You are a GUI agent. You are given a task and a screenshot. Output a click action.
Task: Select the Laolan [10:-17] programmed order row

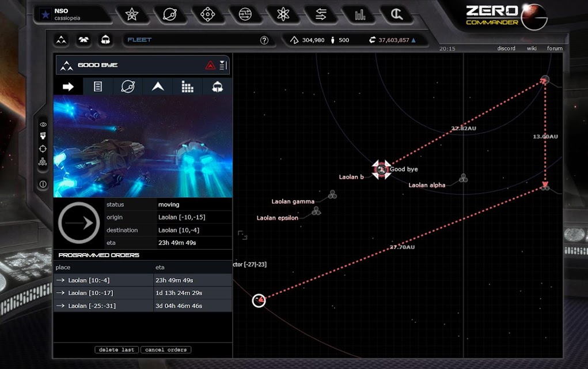pyautogui.click(x=142, y=293)
